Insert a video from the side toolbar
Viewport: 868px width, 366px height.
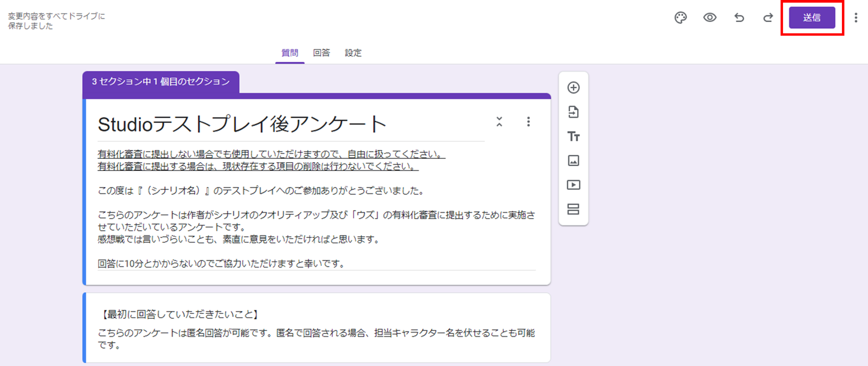[573, 185]
